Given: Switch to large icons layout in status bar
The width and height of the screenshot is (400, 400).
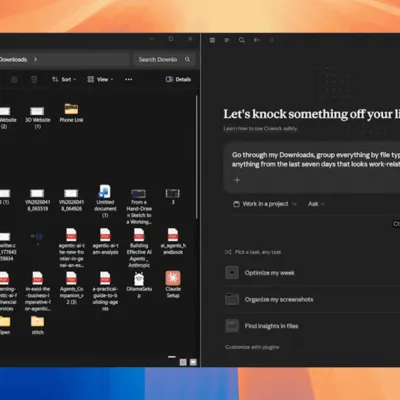Looking at the screenshot, I should pyautogui.click(x=193, y=362).
